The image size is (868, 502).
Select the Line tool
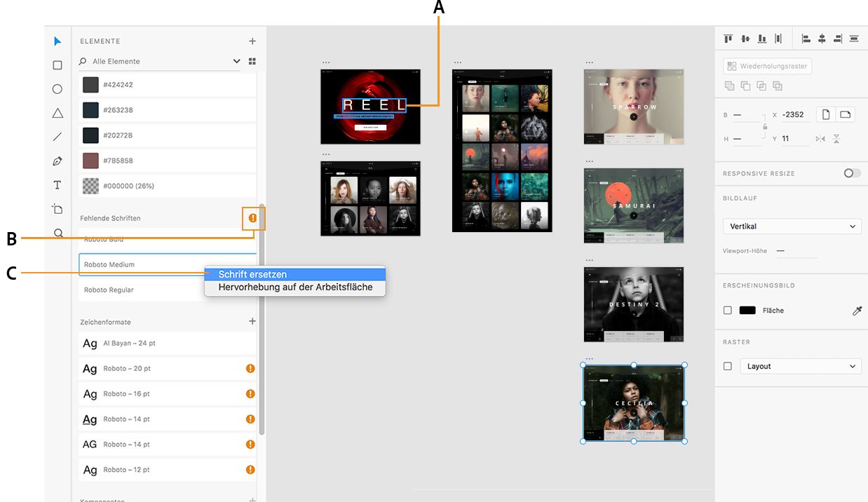[x=57, y=137]
